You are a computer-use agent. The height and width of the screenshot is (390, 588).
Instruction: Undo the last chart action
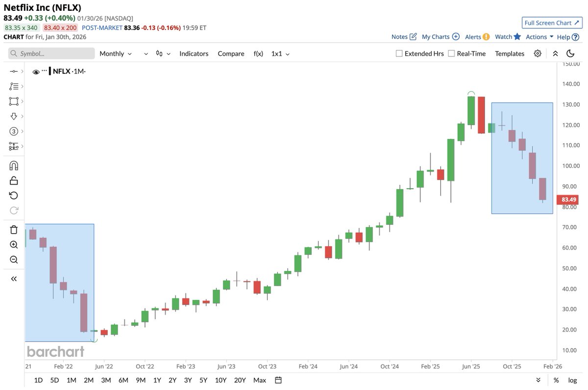point(14,195)
